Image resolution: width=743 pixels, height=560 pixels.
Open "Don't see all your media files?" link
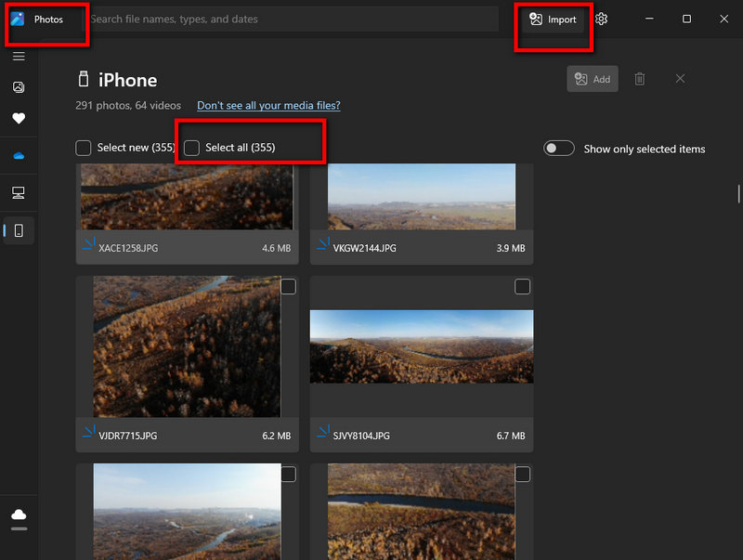[268, 105]
